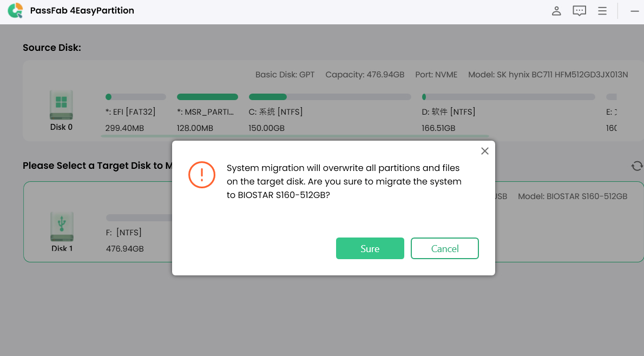
Task: Open the user account icon
Action: coord(556,11)
